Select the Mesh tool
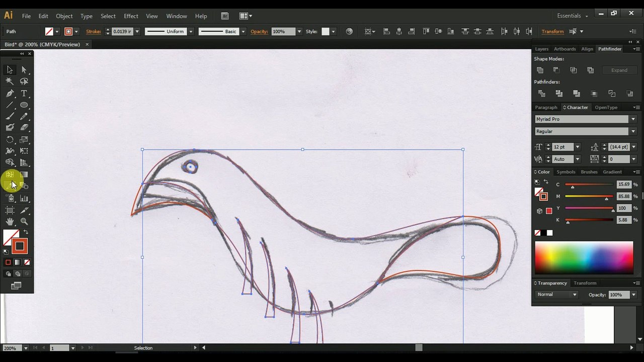 point(10,174)
